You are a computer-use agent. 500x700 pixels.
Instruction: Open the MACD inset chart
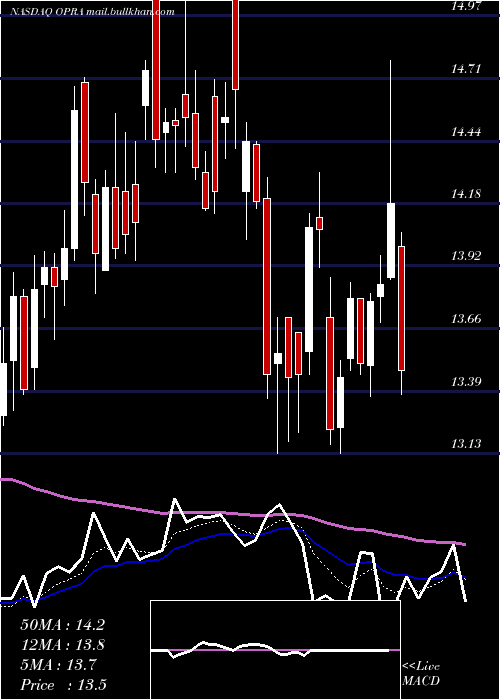pyautogui.click(x=275, y=650)
